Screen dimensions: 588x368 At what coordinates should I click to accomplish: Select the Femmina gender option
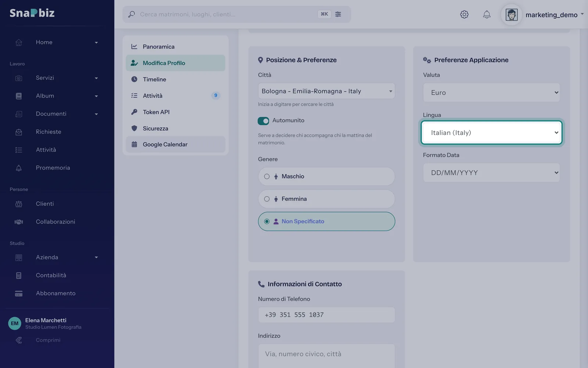pyautogui.click(x=326, y=199)
